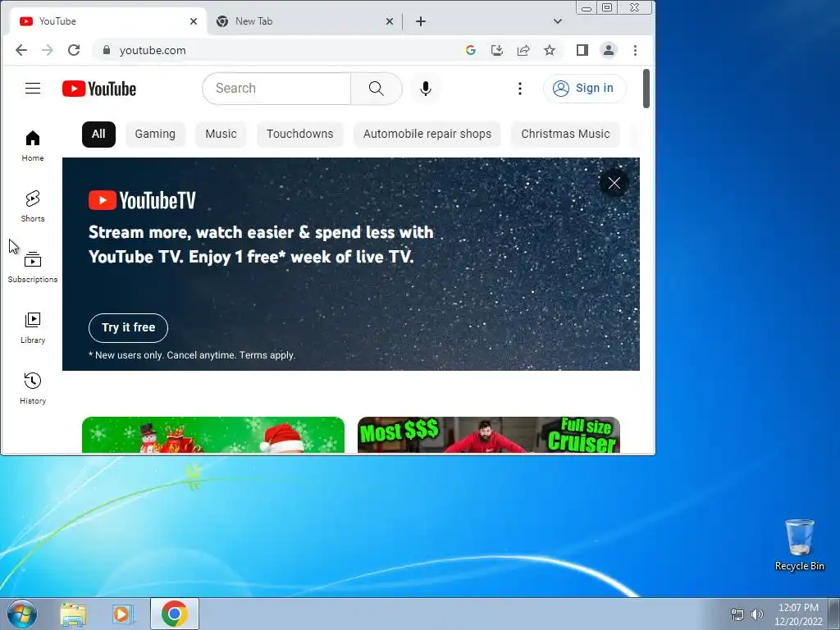Open Library in sidebar

33,328
